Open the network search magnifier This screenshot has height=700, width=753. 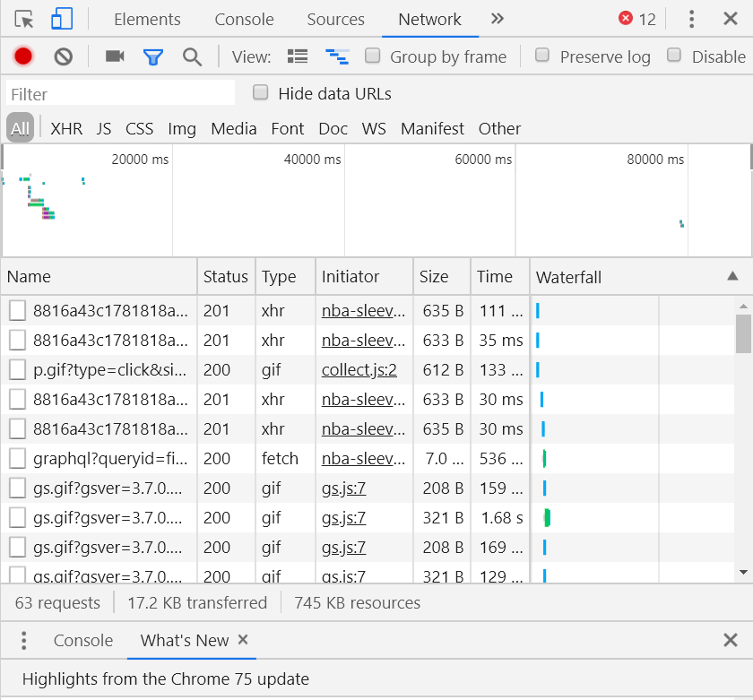coord(192,56)
